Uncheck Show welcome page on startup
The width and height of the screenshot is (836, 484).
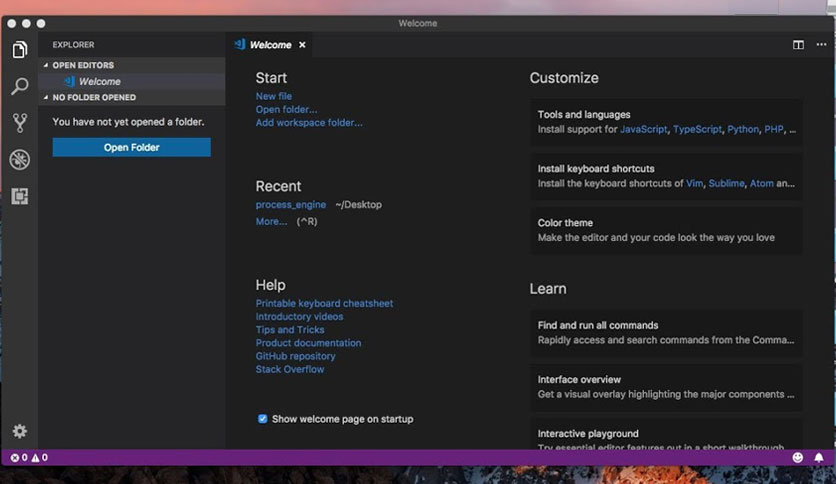tap(262, 418)
